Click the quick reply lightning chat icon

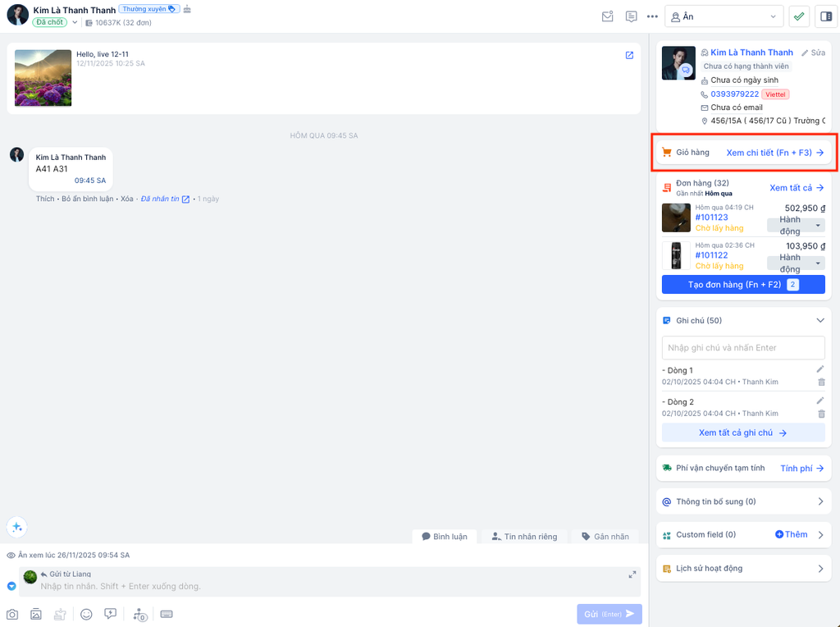pos(111,614)
